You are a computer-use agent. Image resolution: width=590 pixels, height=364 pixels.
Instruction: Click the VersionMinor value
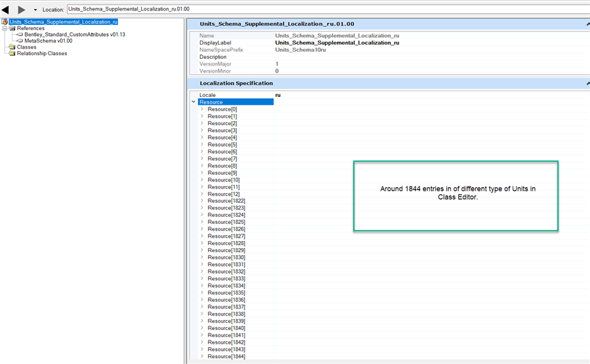[x=277, y=71]
